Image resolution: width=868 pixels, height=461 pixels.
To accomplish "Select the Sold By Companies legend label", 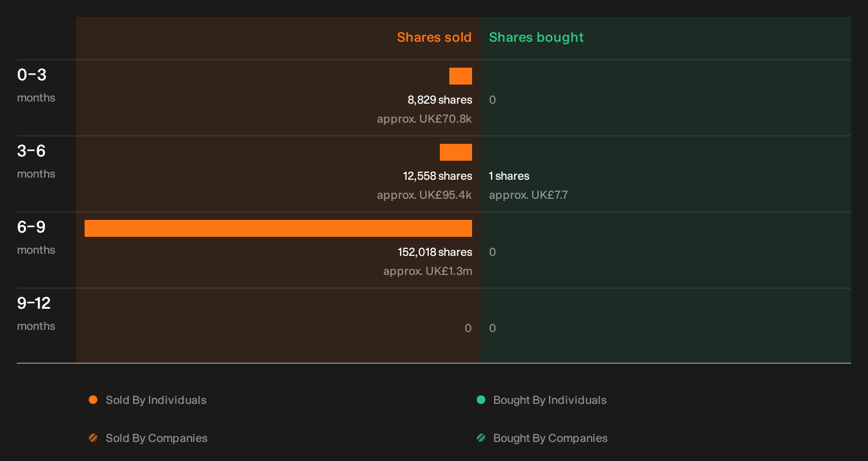I will (x=156, y=438).
